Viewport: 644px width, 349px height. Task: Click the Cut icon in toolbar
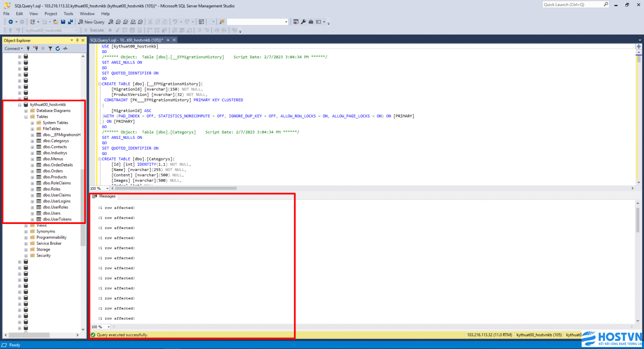150,22
